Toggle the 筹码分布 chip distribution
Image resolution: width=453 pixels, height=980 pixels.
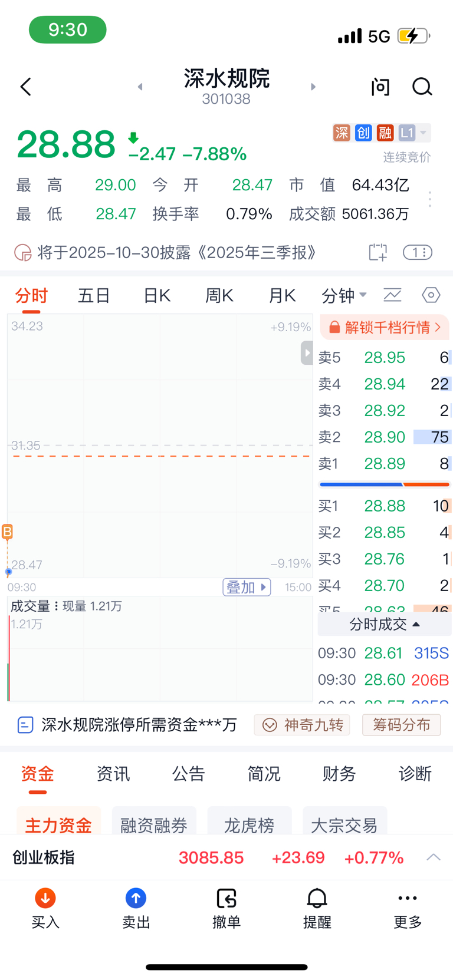click(x=401, y=724)
